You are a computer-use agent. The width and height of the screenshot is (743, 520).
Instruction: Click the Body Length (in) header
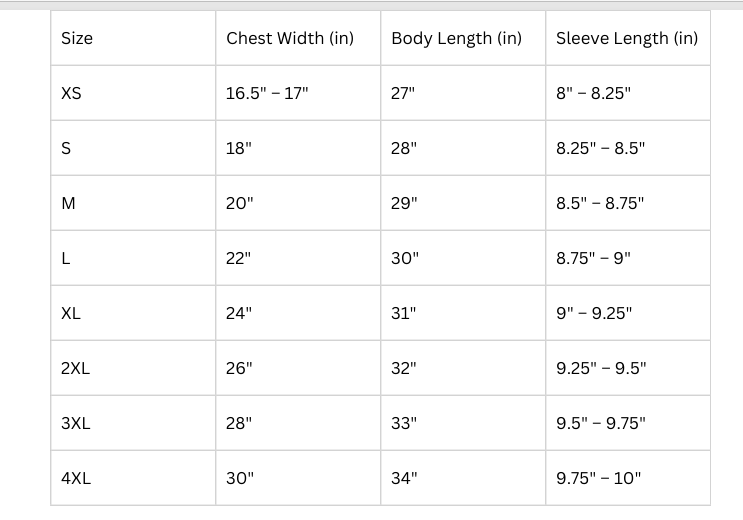click(x=463, y=38)
